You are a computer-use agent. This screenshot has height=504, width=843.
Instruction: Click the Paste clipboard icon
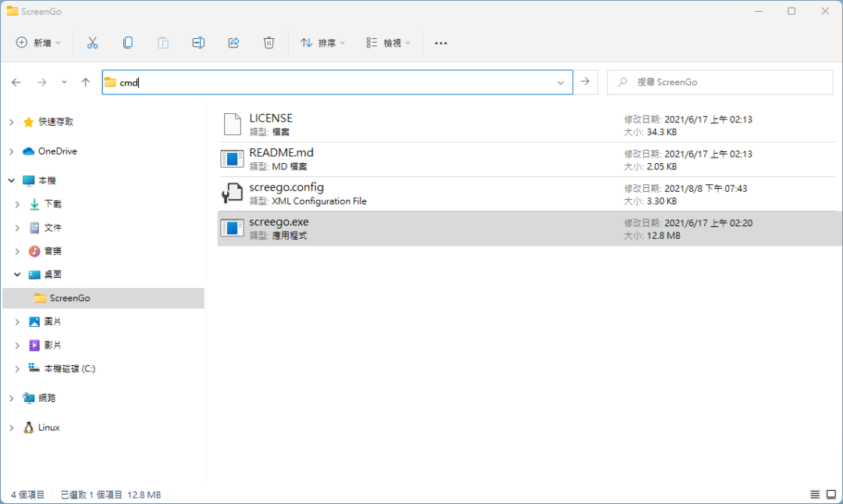(x=163, y=43)
